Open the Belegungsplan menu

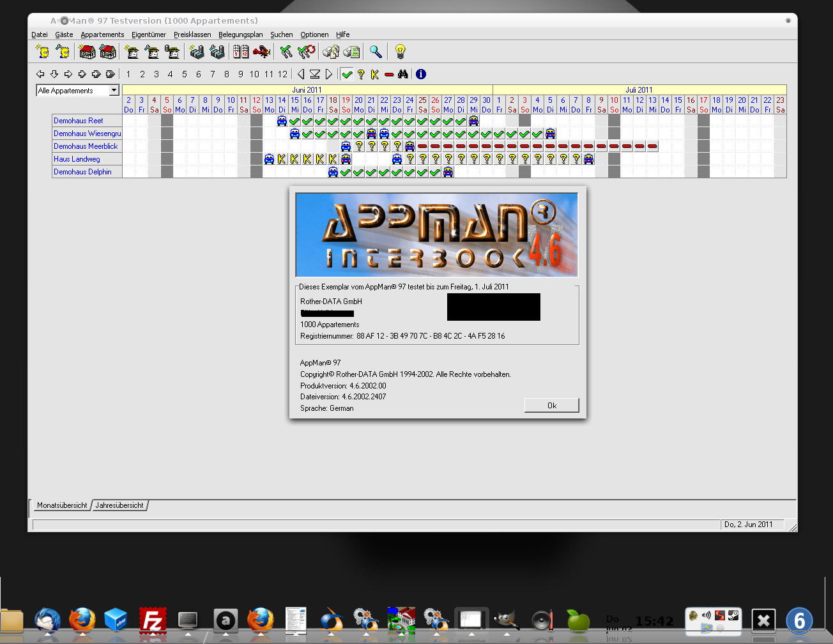[x=240, y=34]
